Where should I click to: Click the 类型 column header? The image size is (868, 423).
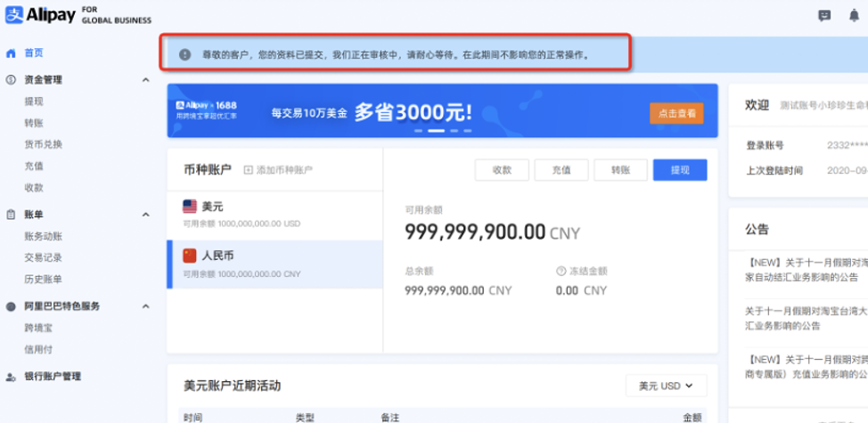pos(305,418)
